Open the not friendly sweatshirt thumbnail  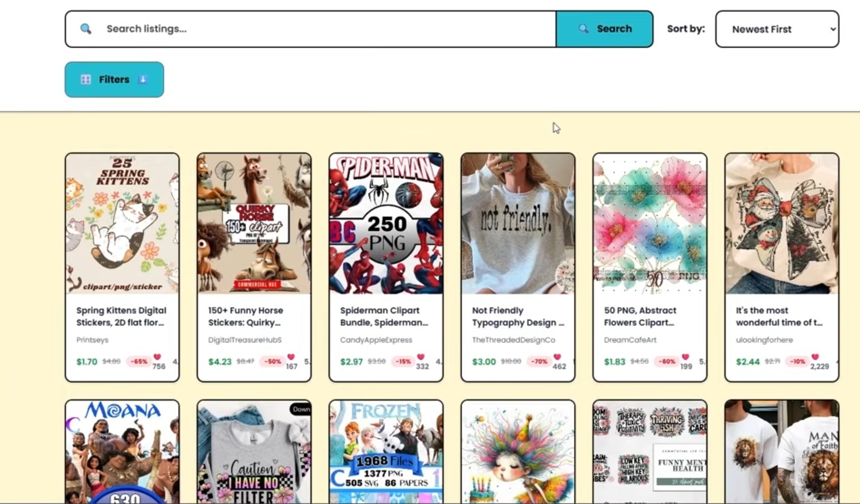coord(518,223)
